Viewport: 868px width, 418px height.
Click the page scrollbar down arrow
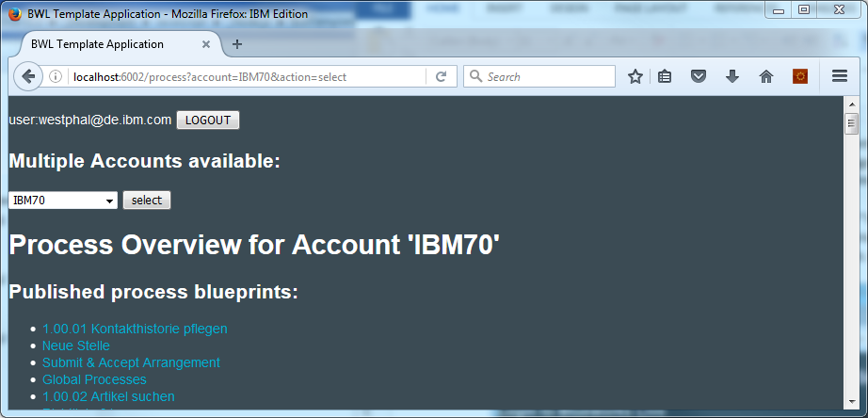(851, 403)
